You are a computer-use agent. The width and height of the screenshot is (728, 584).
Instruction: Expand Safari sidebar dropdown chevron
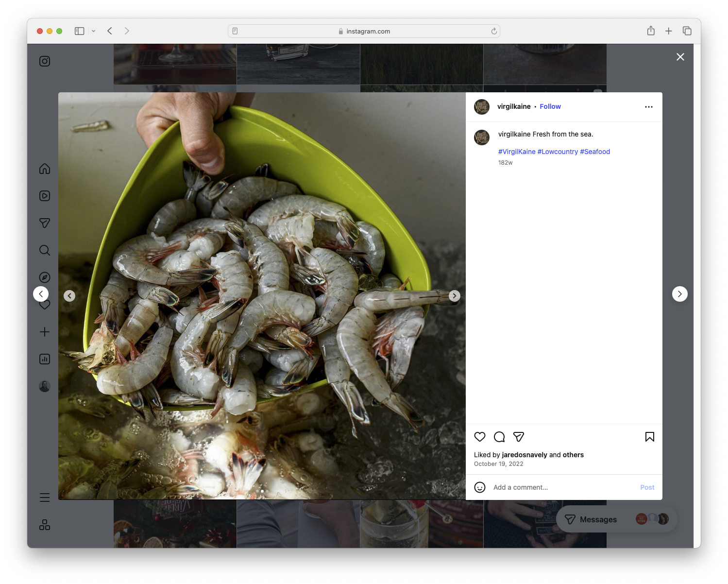point(94,31)
